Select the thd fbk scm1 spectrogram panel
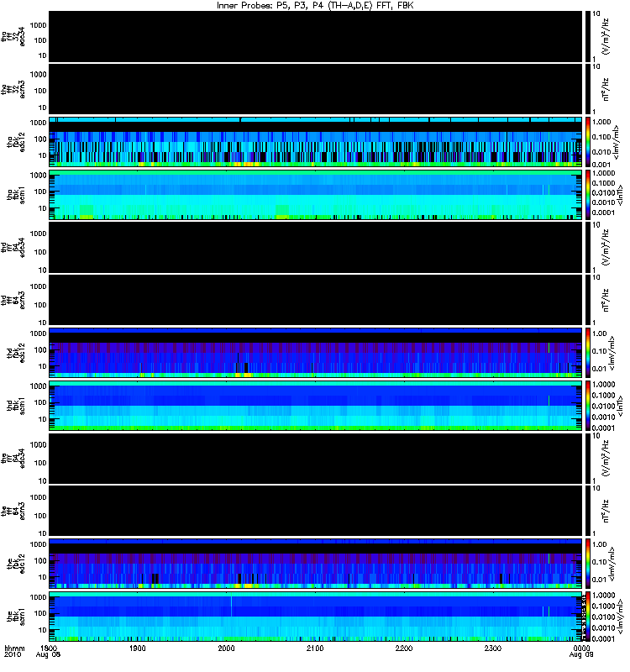The height and width of the screenshot is (672, 630). pyautogui.click(x=316, y=406)
